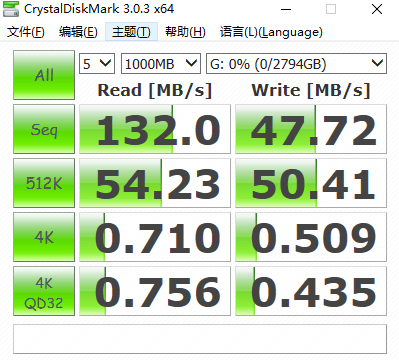
Task: Click the Seq write result 47.72
Action: [311, 129]
